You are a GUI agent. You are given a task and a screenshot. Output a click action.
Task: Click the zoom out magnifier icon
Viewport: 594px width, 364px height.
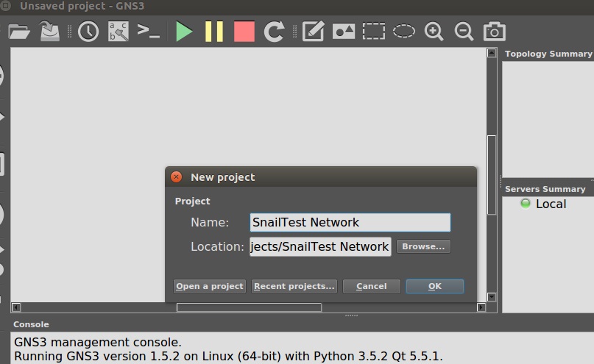point(464,32)
